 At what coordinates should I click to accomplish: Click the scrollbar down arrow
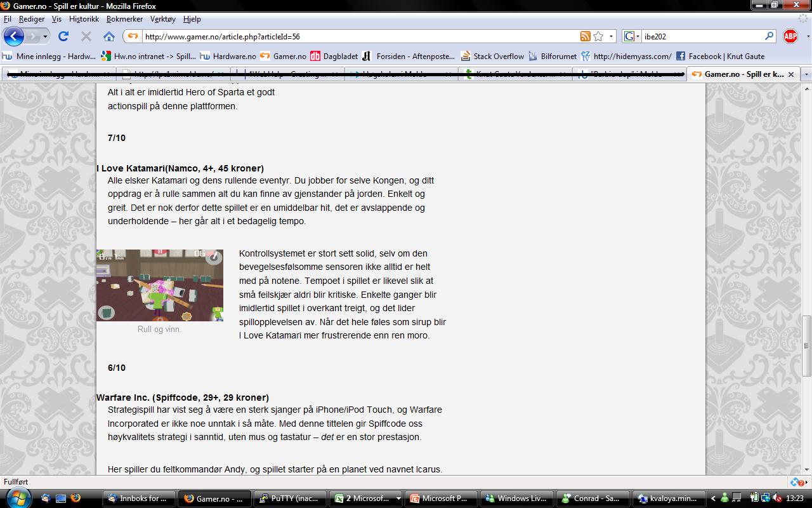pyautogui.click(x=806, y=469)
